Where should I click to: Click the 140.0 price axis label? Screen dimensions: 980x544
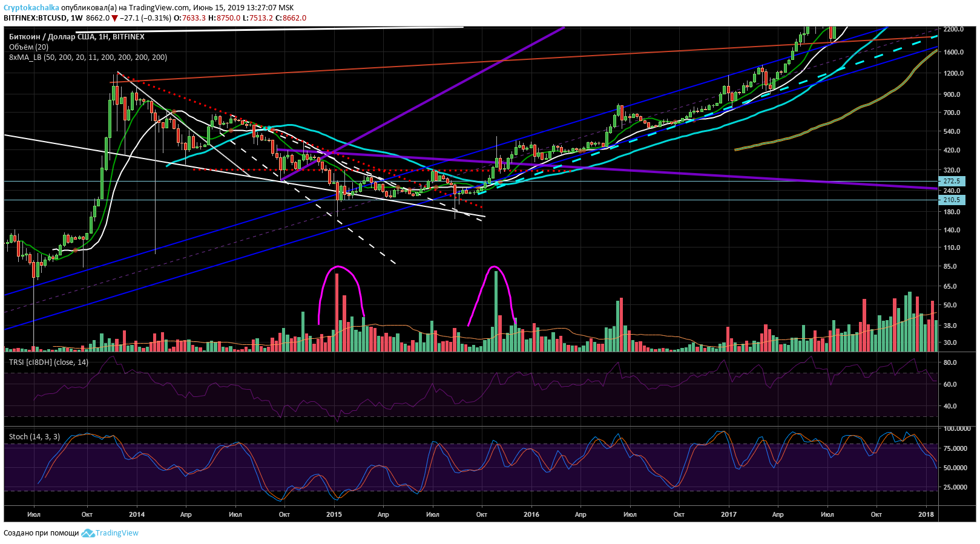coord(952,230)
